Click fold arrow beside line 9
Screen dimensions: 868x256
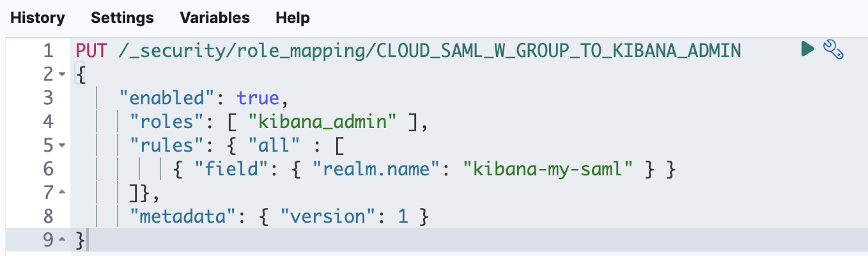coord(62,241)
